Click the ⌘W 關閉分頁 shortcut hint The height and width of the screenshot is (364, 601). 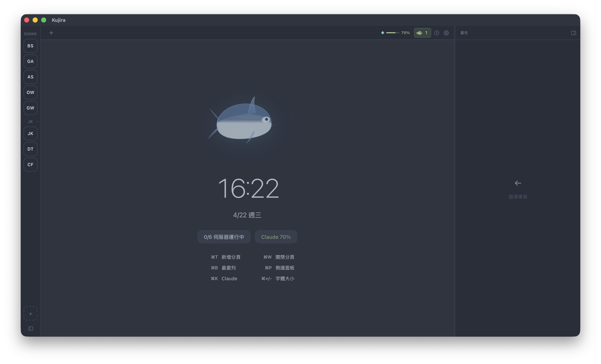click(279, 257)
